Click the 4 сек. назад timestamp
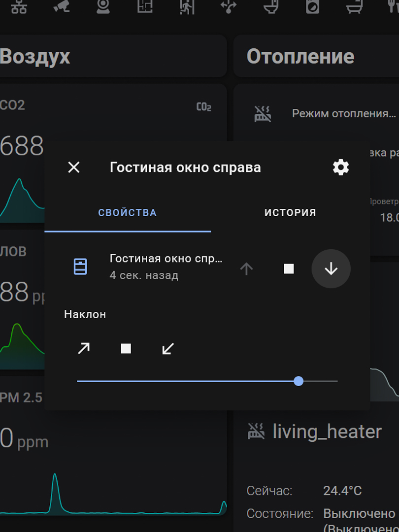Image resolution: width=399 pixels, height=532 pixels. pyautogui.click(x=144, y=275)
